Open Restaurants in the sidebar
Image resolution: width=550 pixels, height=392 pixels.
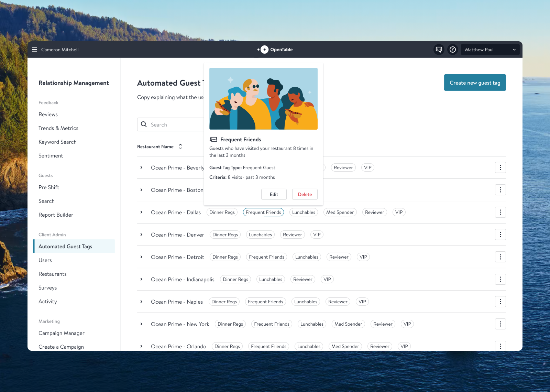(x=53, y=274)
